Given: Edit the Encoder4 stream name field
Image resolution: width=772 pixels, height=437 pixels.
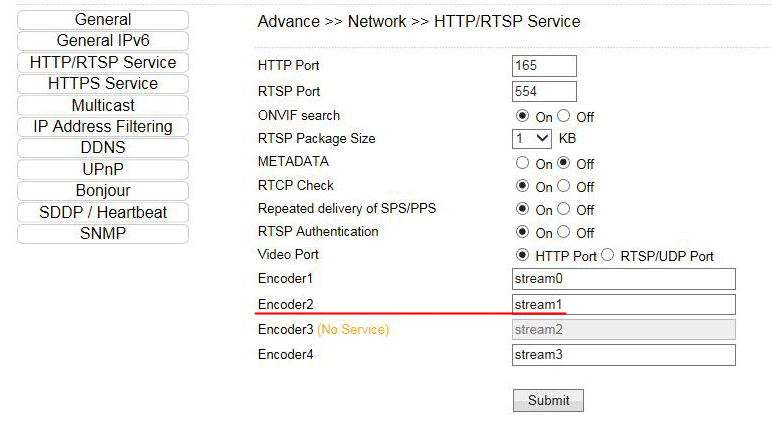Looking at the screenshot, I should (623, 355).
